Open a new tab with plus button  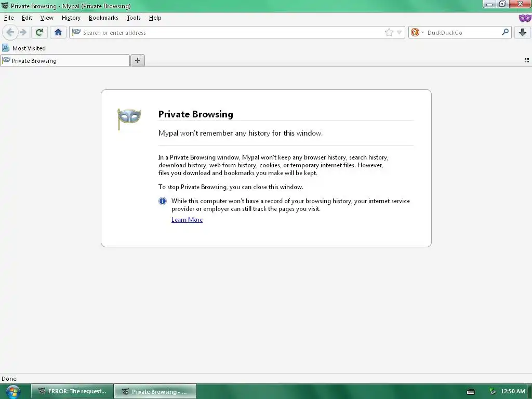(x=137, y=60)
